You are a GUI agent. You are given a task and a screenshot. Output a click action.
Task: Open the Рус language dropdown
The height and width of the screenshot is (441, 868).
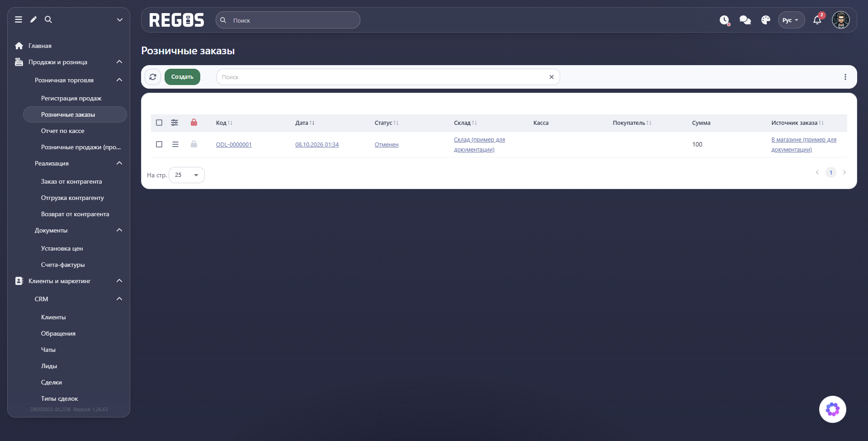point(791,20)
